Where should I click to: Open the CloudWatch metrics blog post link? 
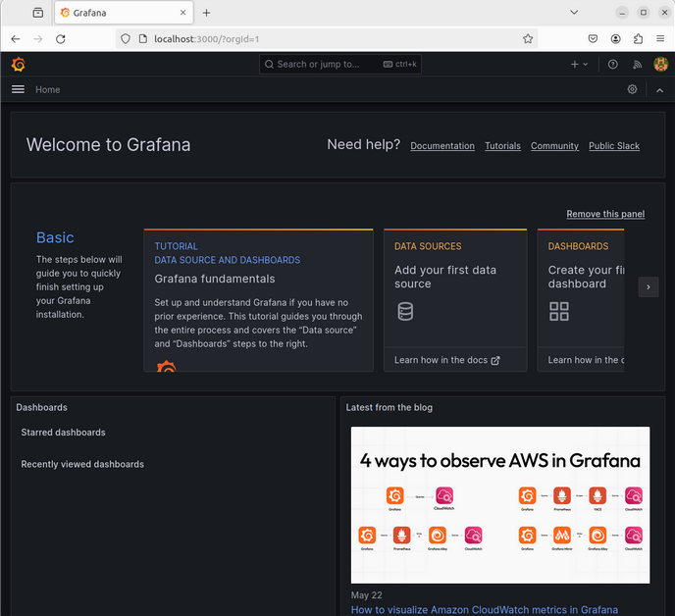485,610
